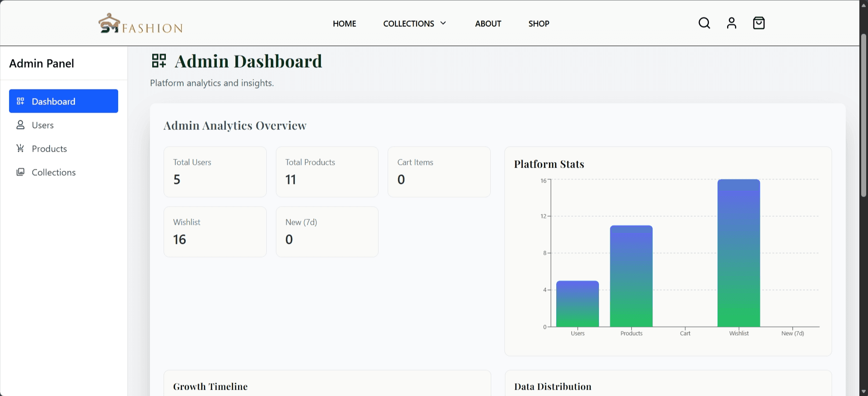Click the Cart Items stat card
This screenshot has height=396, width=868.
point(439,172)
